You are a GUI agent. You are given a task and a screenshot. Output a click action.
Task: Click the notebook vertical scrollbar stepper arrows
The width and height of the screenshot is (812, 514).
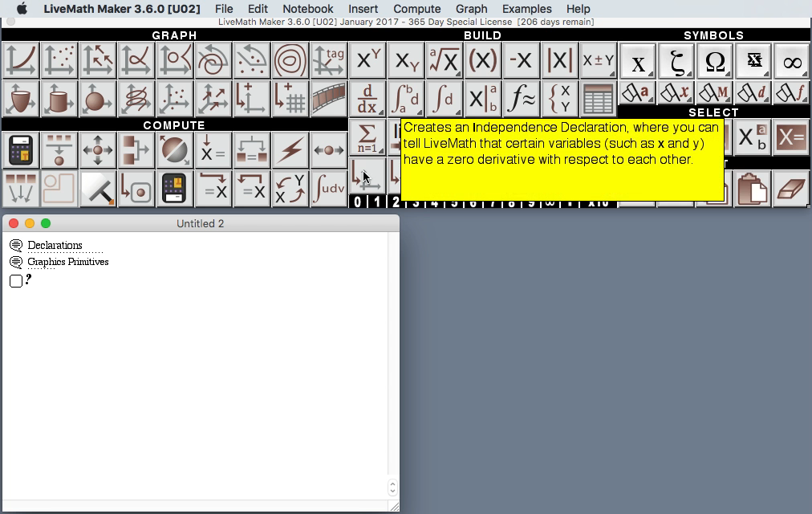point(392,487)
